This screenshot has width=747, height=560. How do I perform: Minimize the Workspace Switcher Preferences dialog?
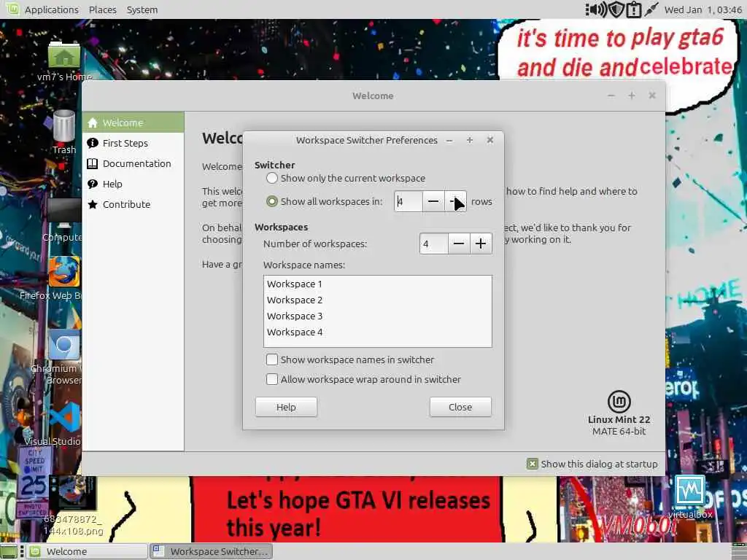tap(449, 140)
